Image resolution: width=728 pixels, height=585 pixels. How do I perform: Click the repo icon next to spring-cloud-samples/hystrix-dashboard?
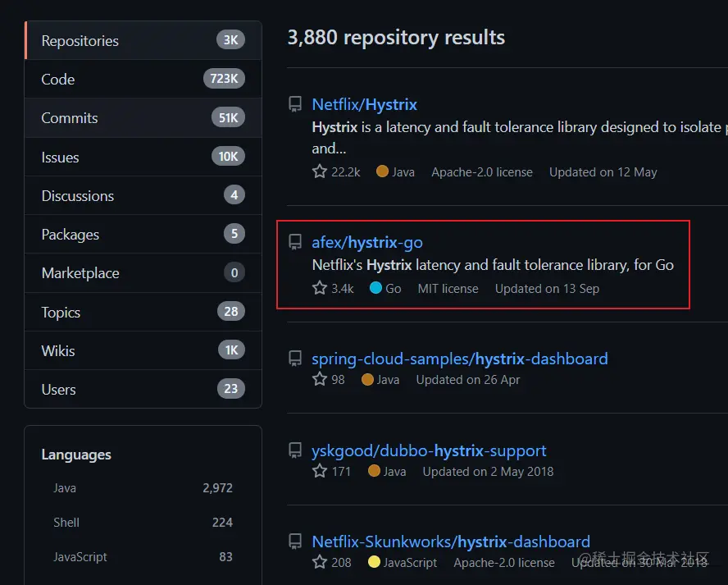tap(295, 359)
